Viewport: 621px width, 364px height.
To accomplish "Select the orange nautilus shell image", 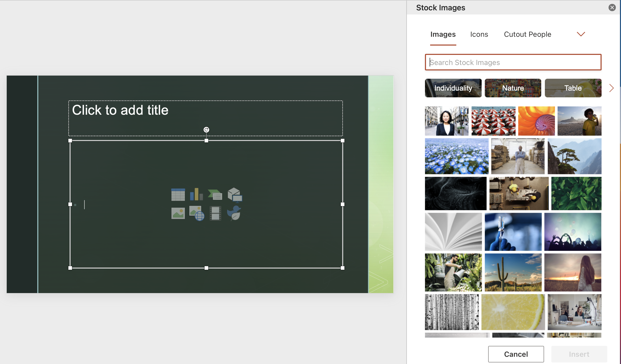I will pyautogui.click(x=536, y=121).
